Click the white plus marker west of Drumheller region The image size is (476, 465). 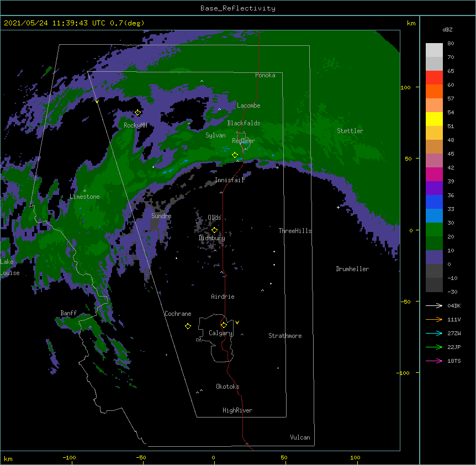(x=338, y=207)
